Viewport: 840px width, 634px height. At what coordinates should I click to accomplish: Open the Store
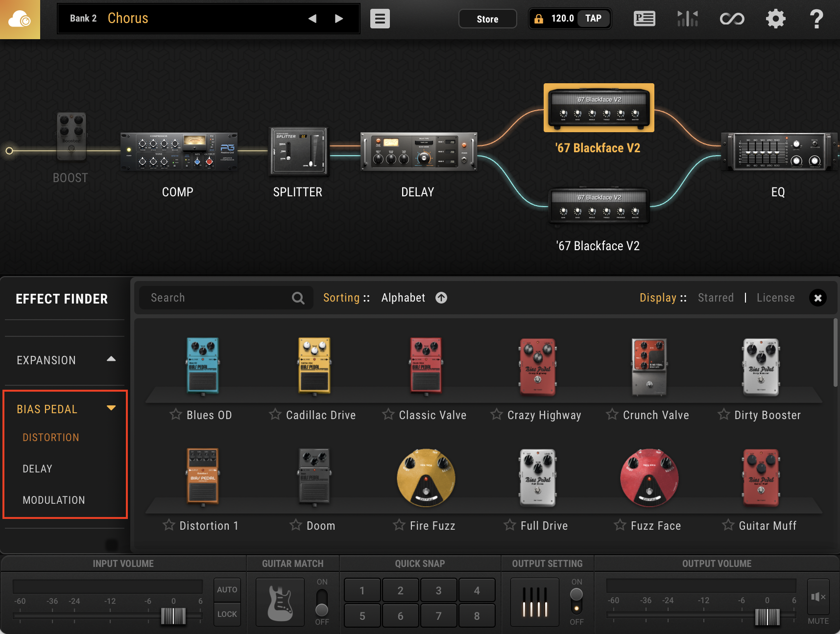click(x=487, y=19)
